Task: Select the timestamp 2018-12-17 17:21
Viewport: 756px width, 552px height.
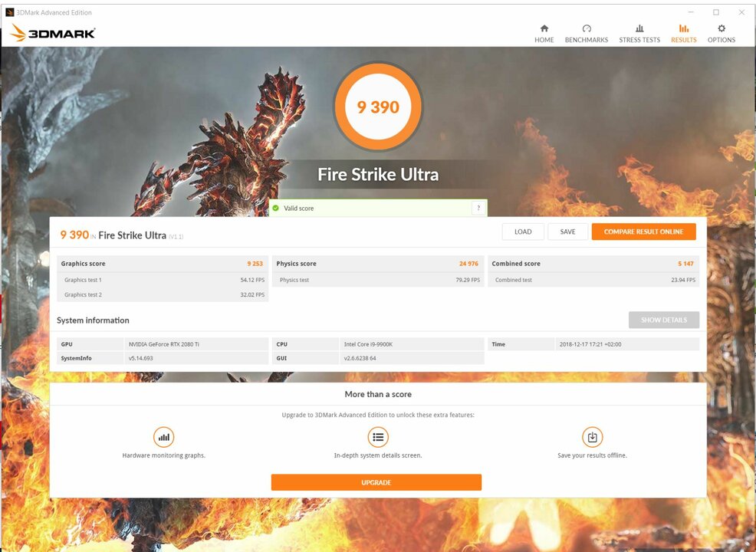Action: point(590,344)
